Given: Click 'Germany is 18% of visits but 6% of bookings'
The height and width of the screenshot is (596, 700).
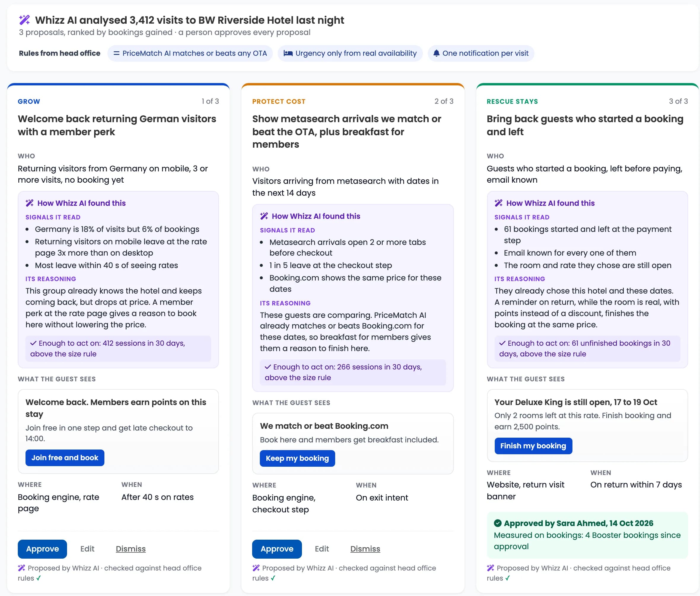Looking at the screenshot, I should point(117,229).
